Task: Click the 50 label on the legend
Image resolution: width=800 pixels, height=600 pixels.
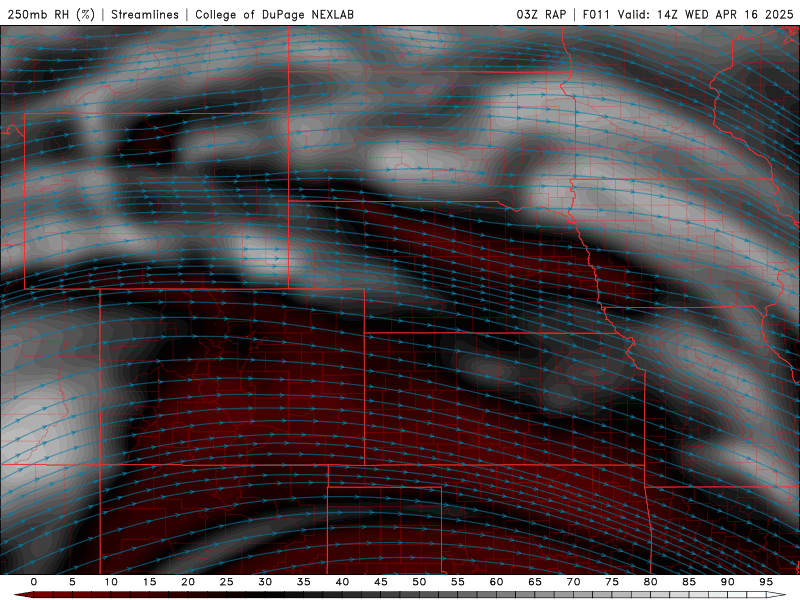Action: 419,582
